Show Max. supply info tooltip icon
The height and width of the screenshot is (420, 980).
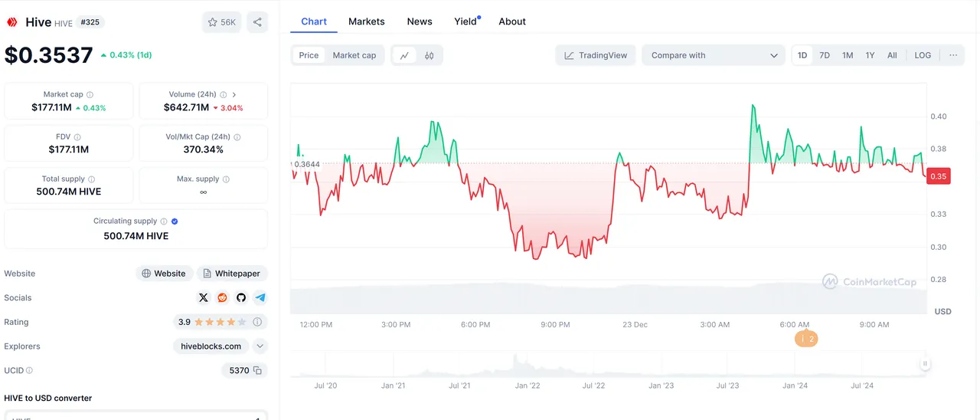point(226,179)
